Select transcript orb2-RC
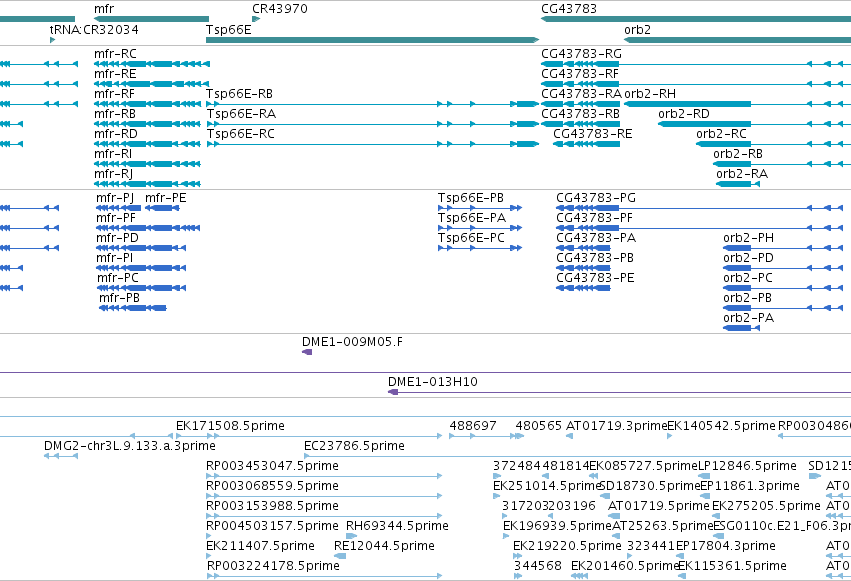 pyautogui.click(x=773, y=144)
